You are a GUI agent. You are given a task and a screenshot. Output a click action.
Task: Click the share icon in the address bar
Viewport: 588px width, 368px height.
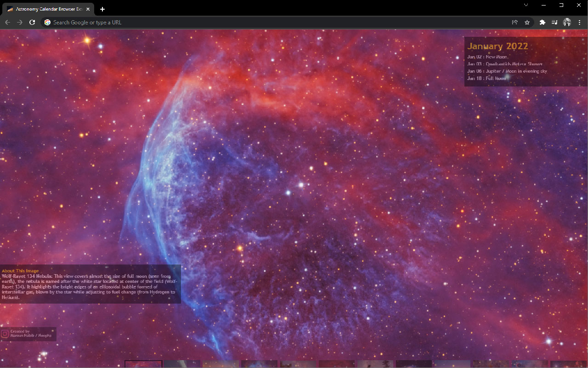[514, 22]
